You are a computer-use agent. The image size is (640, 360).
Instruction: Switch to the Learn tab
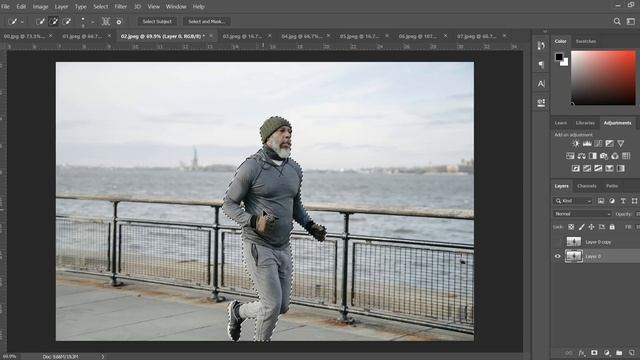coord(560,123)
